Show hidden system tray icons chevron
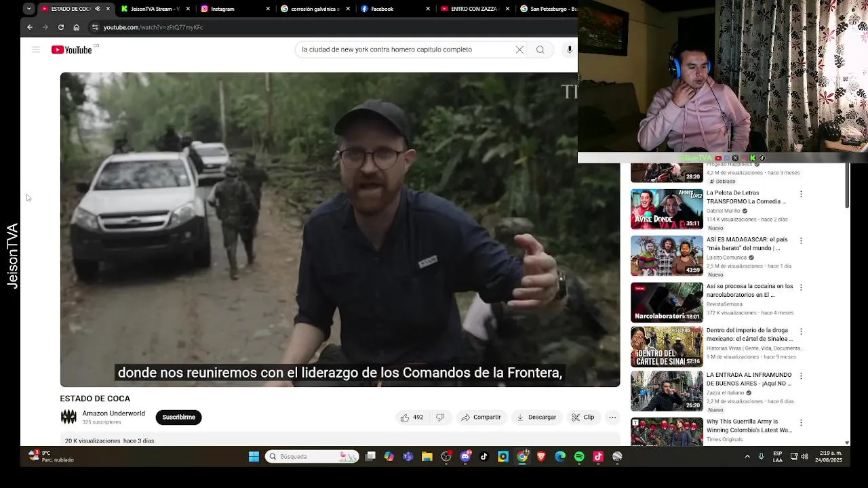The height and width of the screenshot is (488, 868). (747, 457)
